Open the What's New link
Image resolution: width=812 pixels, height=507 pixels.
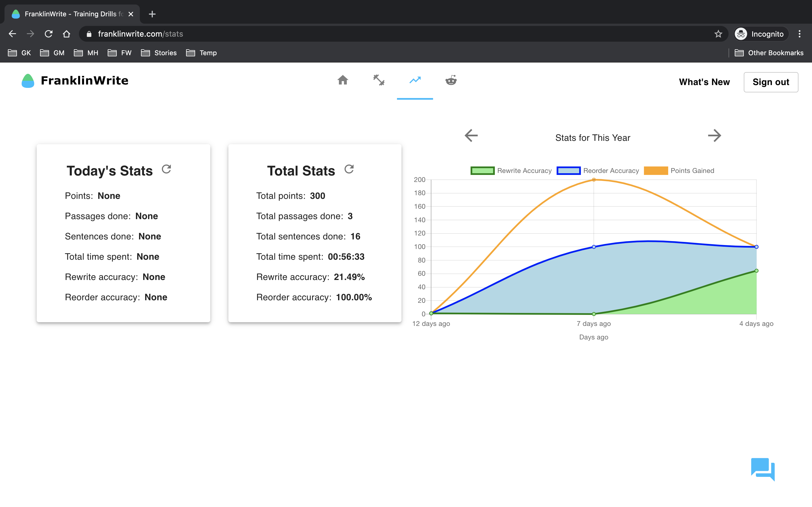(x=704, y=82)
